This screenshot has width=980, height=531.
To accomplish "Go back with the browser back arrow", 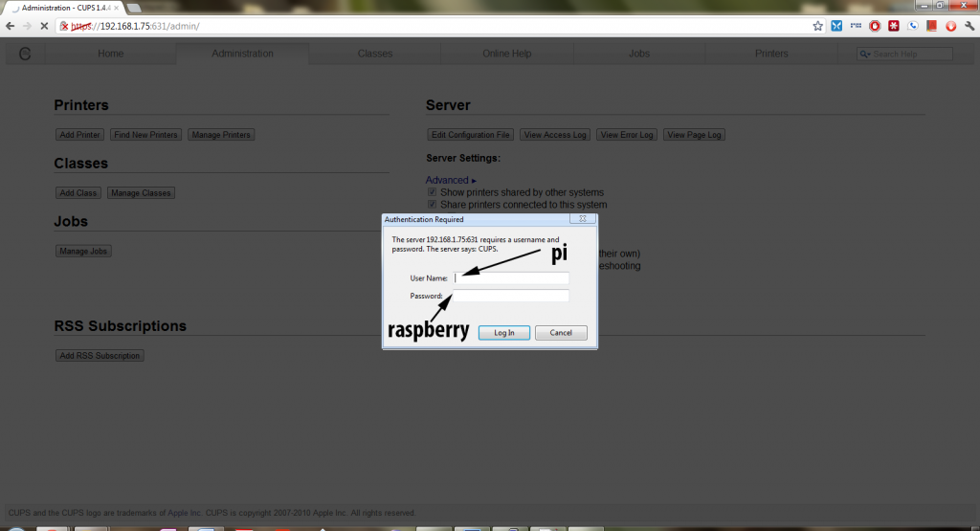I will 10,26.
